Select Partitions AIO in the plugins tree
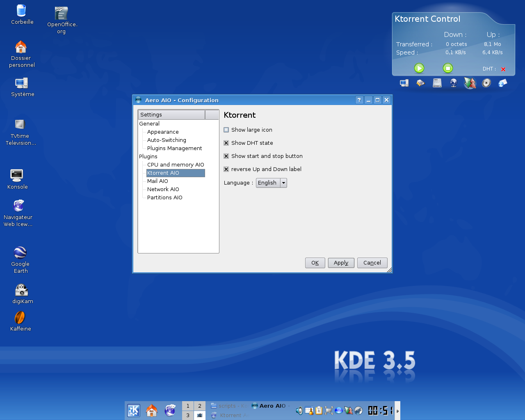Viewport: 525px width, 420px height. pos(165,197)
